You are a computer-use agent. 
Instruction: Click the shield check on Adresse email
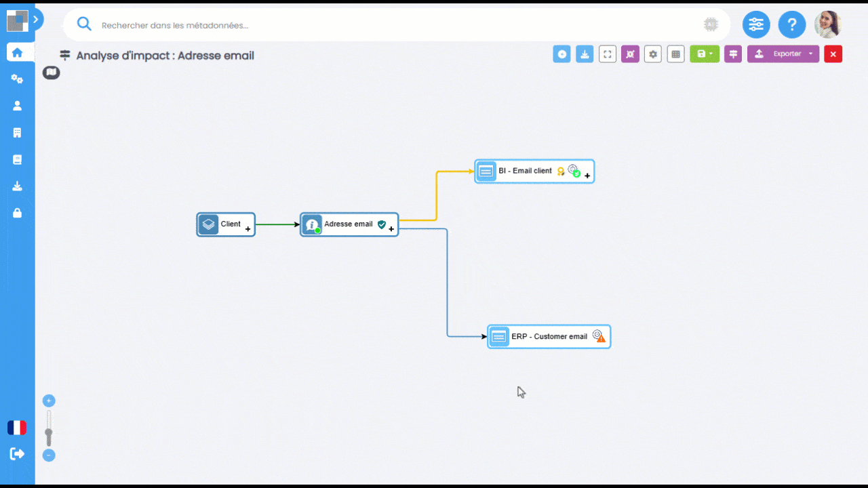point(382,224)
